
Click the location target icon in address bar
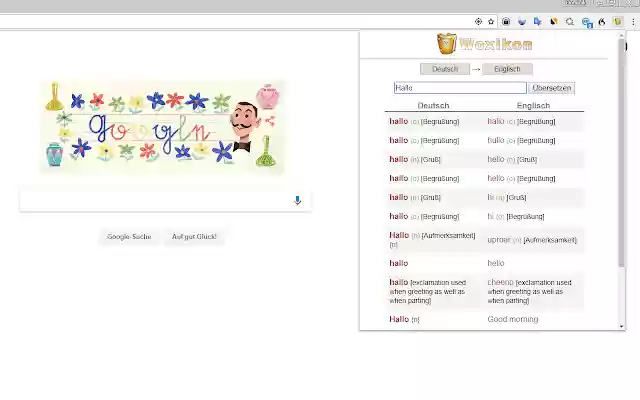point(478,22)
